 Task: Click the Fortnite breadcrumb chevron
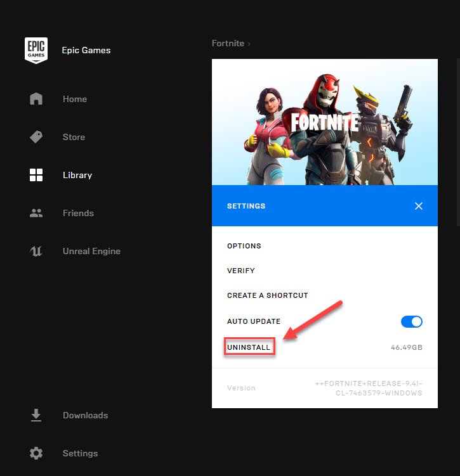click(249, 44)
